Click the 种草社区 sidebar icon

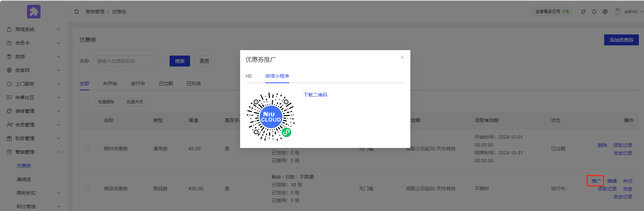(x=9, y=97)
